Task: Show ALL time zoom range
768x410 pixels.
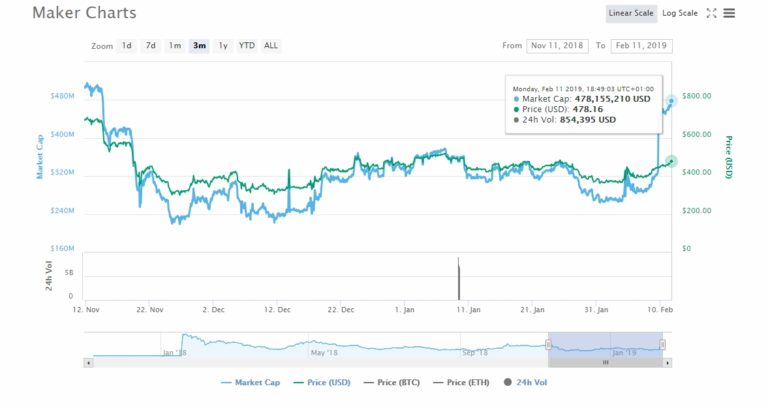Action: pos(271,46)
